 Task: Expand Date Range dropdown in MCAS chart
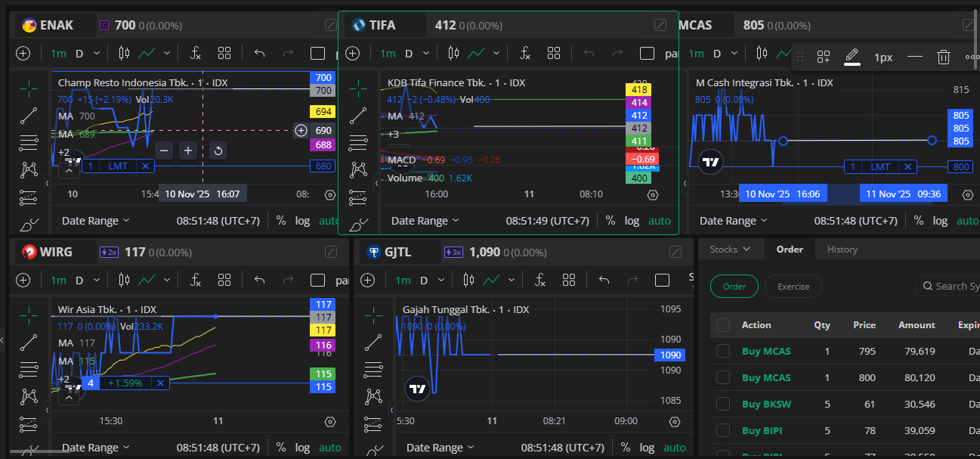pyautogui.click(x=732, y=221)
